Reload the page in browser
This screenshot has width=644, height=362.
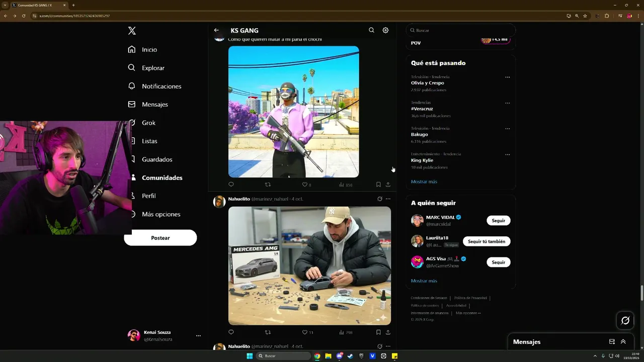(23, 16)
